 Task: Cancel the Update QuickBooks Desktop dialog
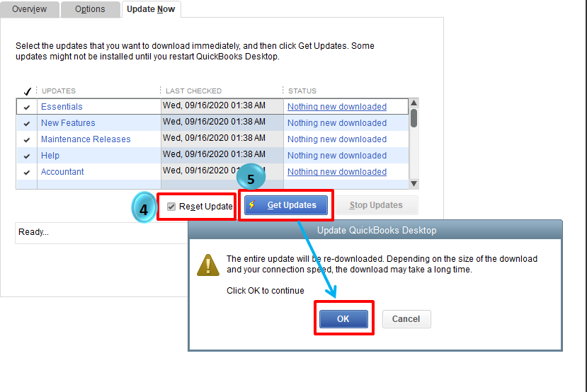[406, 319]
